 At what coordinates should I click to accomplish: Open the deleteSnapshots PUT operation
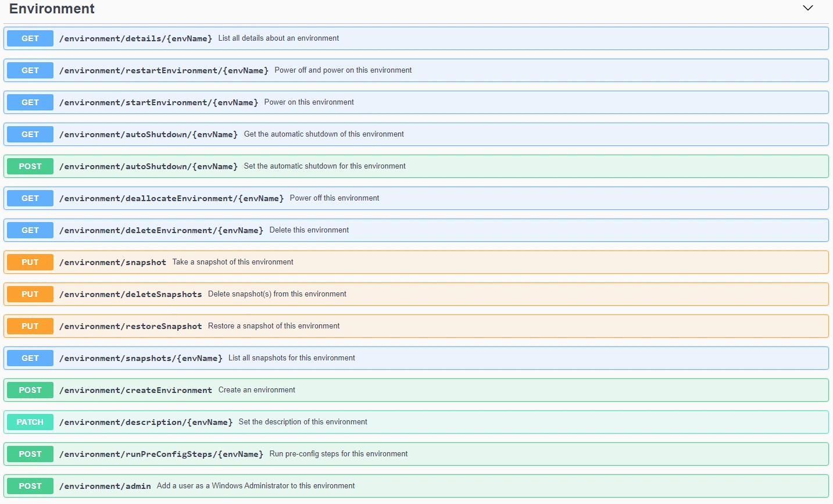coord(416,294)
